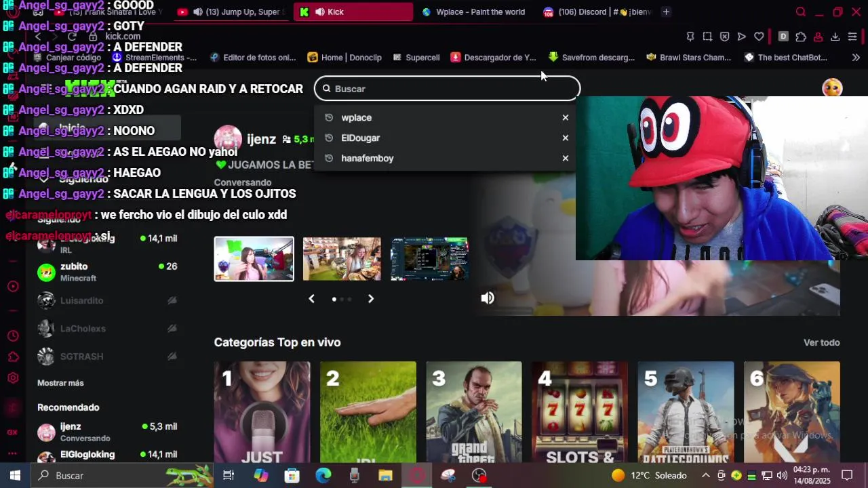Open the browser sidebar history clock icon
Screen dimensions: 868x488
13,336
